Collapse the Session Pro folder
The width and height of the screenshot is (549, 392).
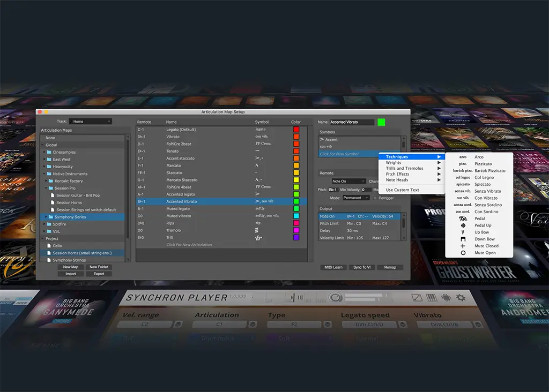pos(47,189)
